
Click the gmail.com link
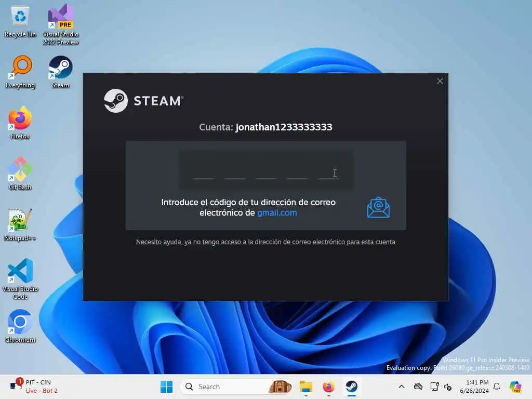(277, 212)
